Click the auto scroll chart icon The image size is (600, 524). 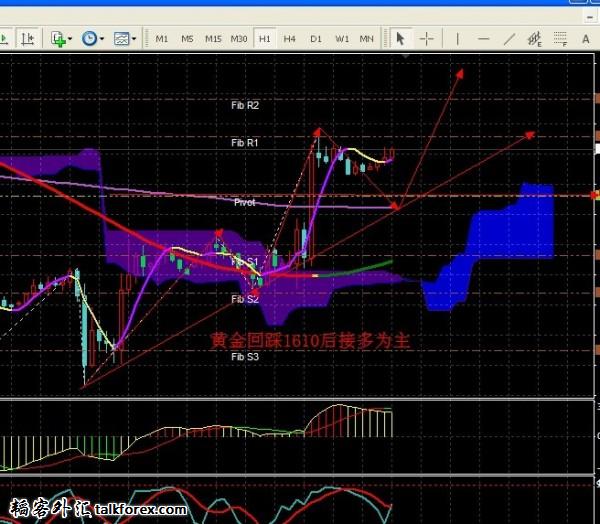pos(27,39)
